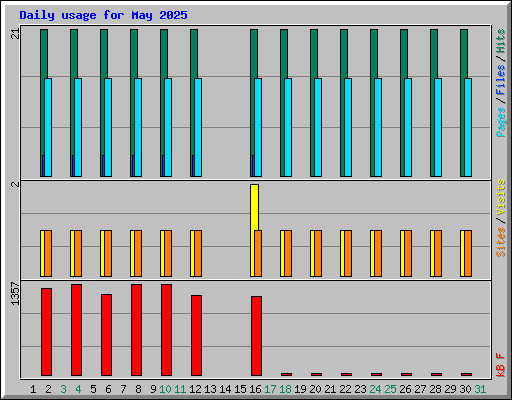This screenshot has height=400, width=512.
Task: Click the red KB bar for day 8
Action: [136, 330]
